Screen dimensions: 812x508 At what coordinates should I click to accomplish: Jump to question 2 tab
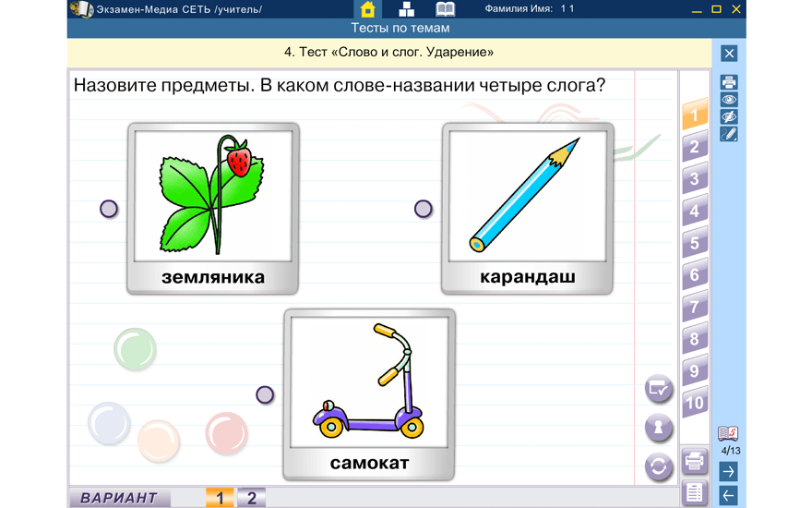coord(695,147)
